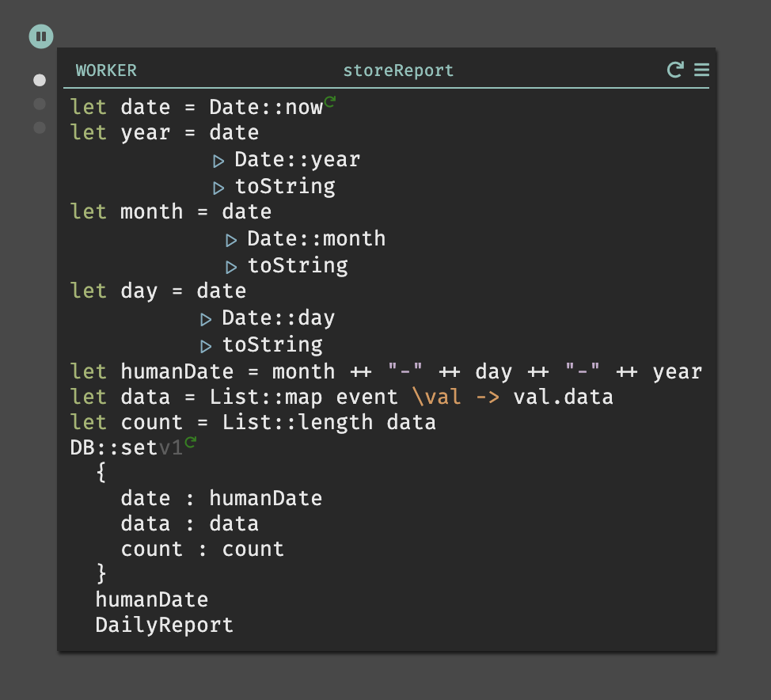The image size is (771, 700).
Task: Click the pipe arrow before the day's toString
Action: (206, 346)
